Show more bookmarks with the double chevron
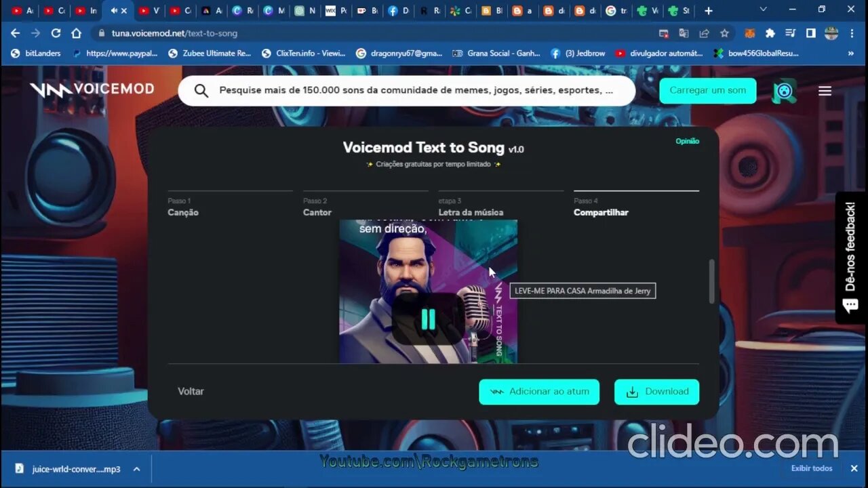The height and width of the screenshot is (488, 868). coord(851,53)
